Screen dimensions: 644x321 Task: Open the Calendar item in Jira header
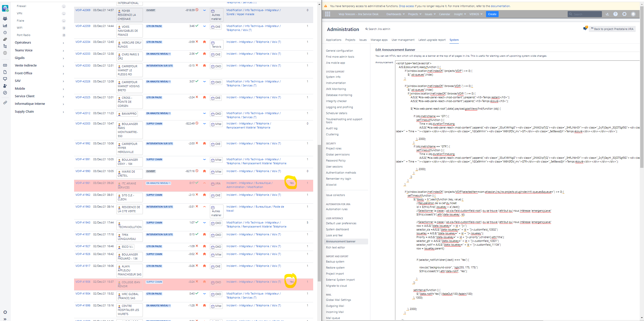444,14
